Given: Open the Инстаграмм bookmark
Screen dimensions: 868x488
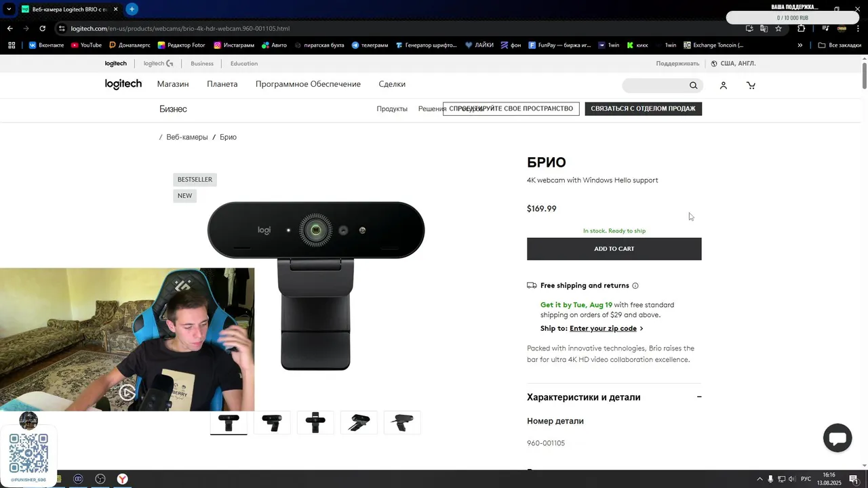Looking at the screenshot, I should coord(234,45).
